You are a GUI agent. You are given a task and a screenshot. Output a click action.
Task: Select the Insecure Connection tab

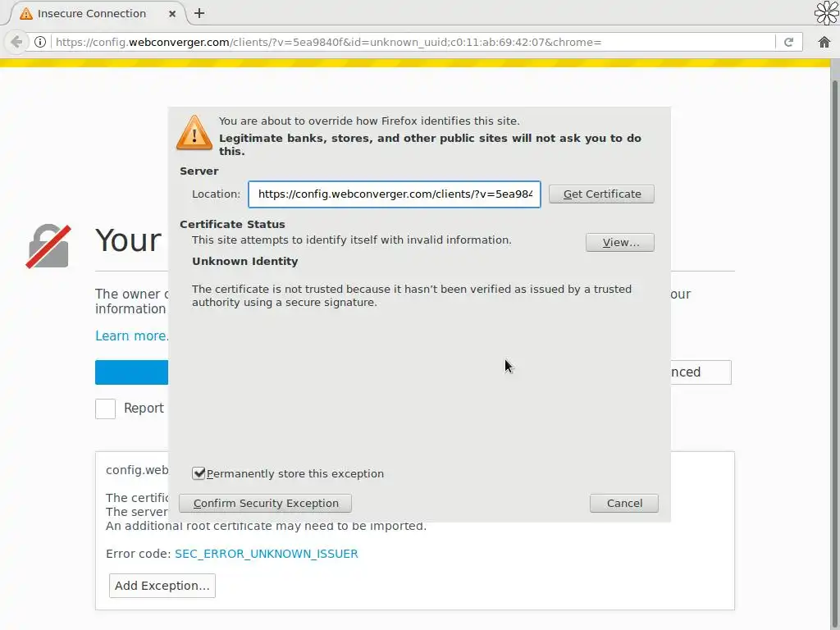[x=97, y=13]
